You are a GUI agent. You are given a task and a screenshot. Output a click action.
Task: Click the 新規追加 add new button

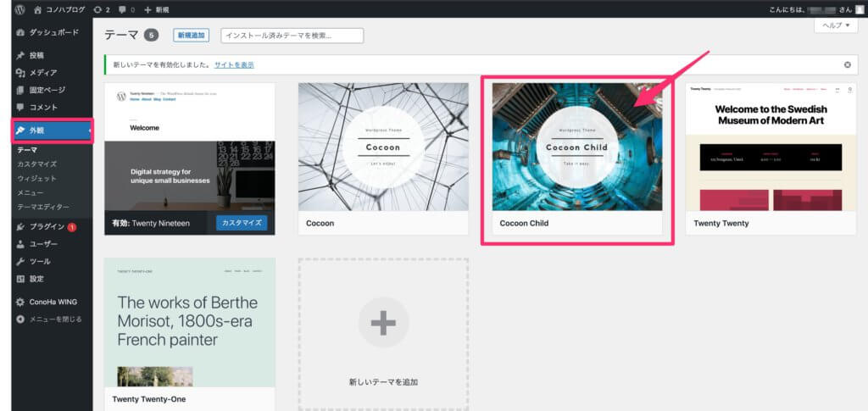point(191,36)
